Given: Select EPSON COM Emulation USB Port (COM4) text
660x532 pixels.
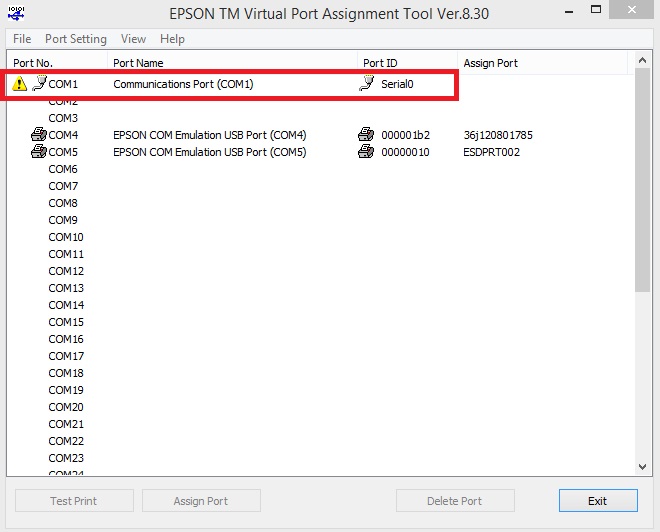Looking at the screenshot, I should coord(210,135).
